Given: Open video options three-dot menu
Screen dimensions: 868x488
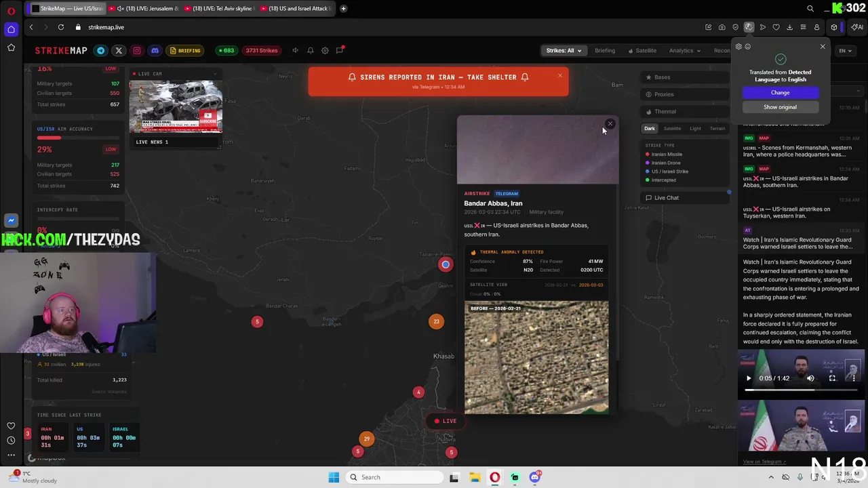Looking at the screenshot, I should (x=853, y=378).
